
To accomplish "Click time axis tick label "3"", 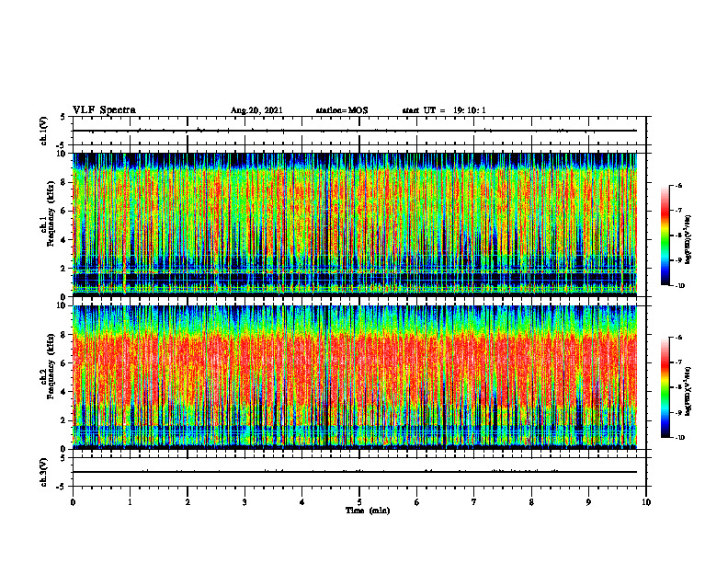I will point(245,502).
